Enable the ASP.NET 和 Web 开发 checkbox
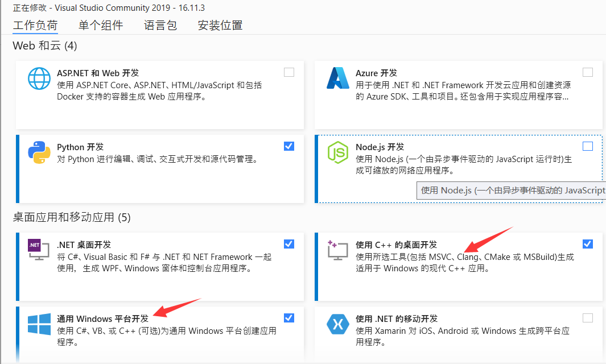The width and height of the screenshot is (606, 364). coord(289,72)
